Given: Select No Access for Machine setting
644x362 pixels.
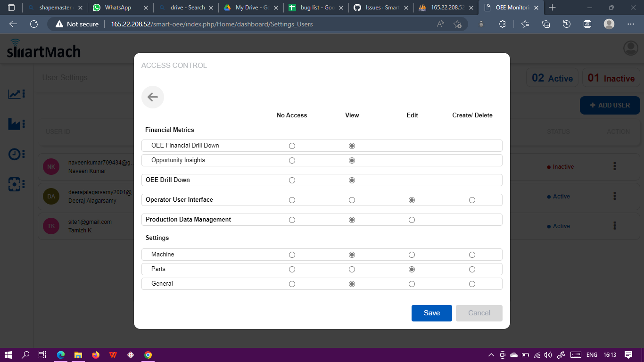Looking at the screenshot, I should click(x=292, y=255).
